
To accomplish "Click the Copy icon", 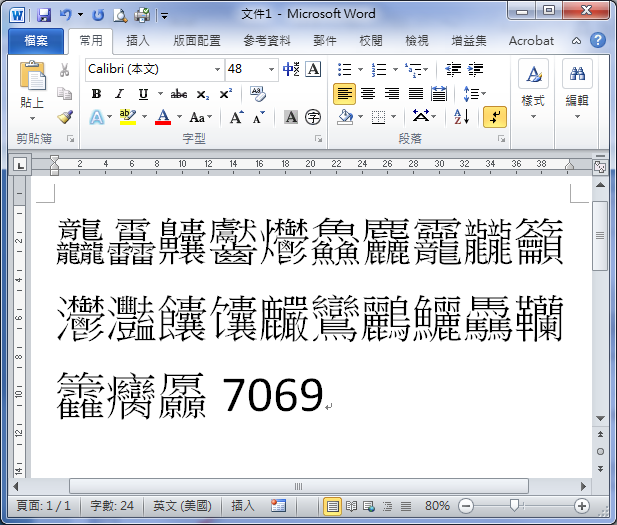I will coord(65,94).
